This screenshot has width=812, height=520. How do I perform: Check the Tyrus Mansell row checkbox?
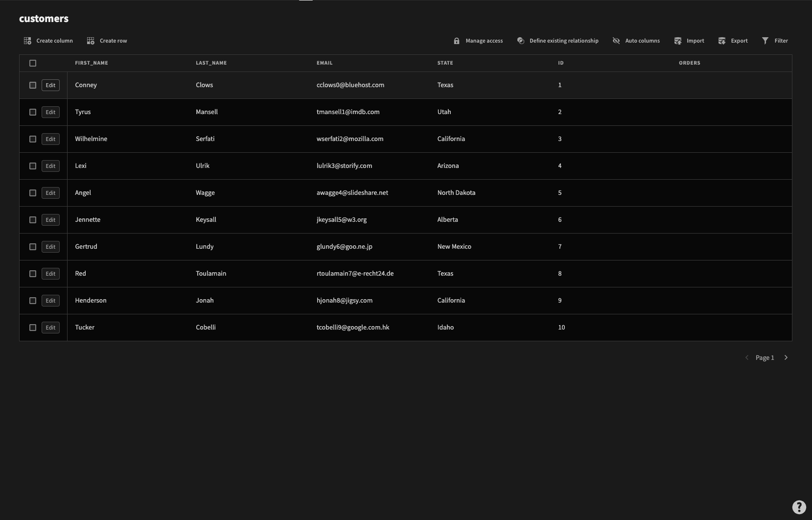[33, 112]
